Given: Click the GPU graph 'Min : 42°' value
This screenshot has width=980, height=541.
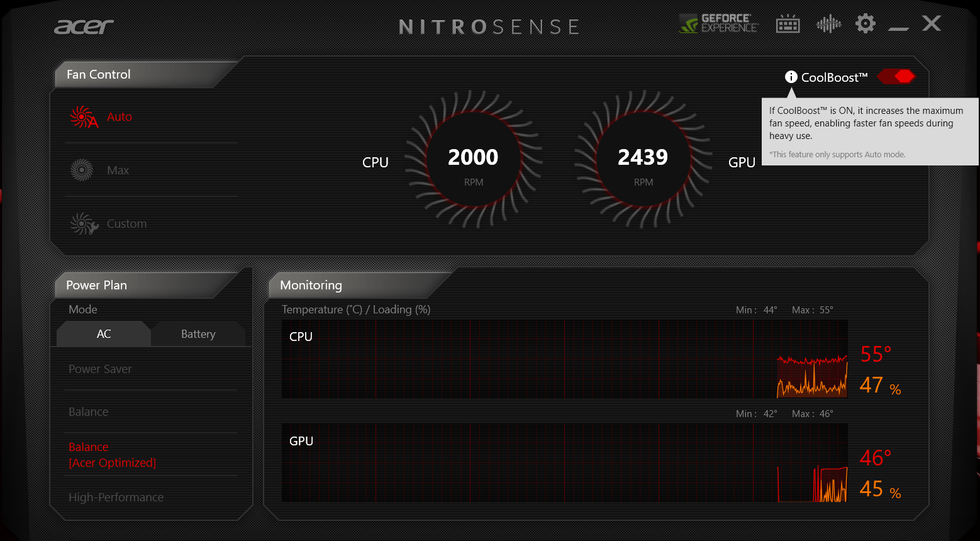Looking at the screenshot, I should pyautogui.click(x=757, y=413).
